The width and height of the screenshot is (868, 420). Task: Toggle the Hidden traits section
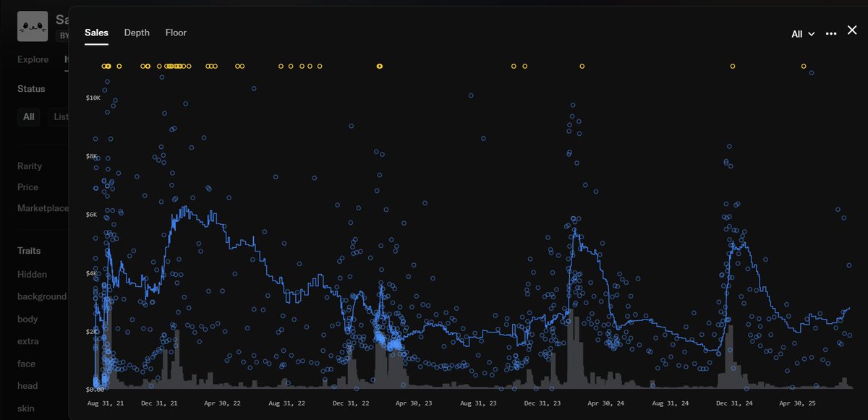(x=30, y=274)
